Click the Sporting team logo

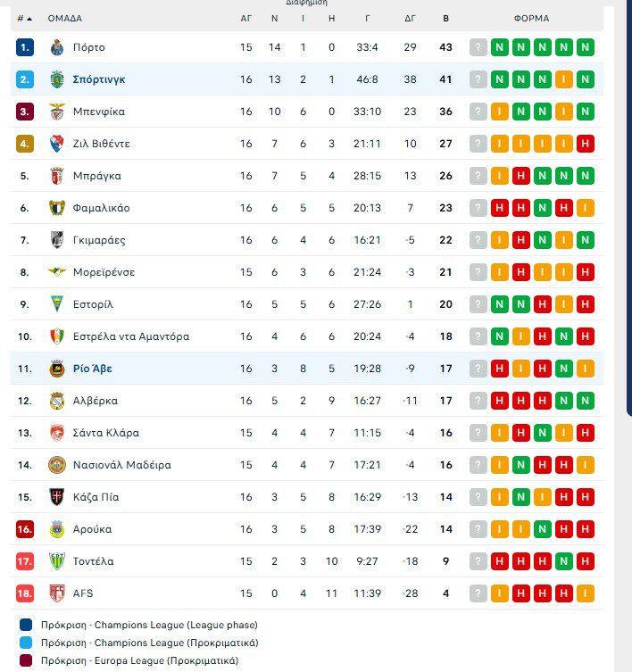56,79
